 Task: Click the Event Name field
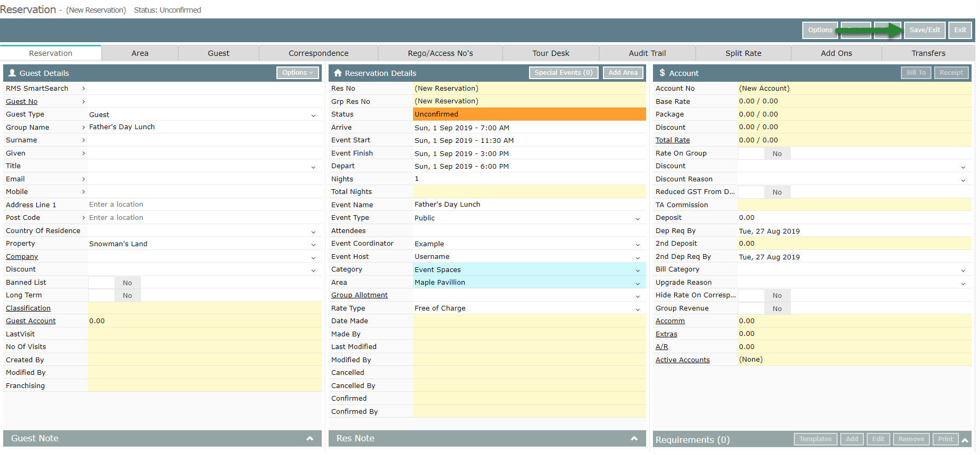click(x=529, y=205)
